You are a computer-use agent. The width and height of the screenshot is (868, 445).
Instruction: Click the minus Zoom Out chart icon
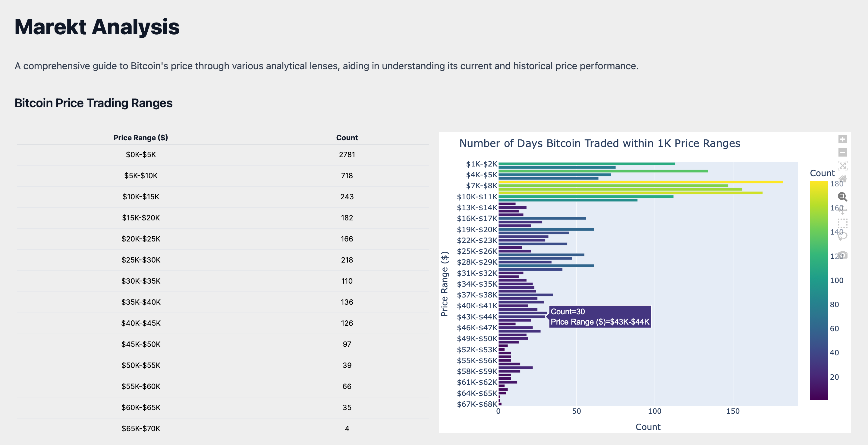tap(842, 152)
